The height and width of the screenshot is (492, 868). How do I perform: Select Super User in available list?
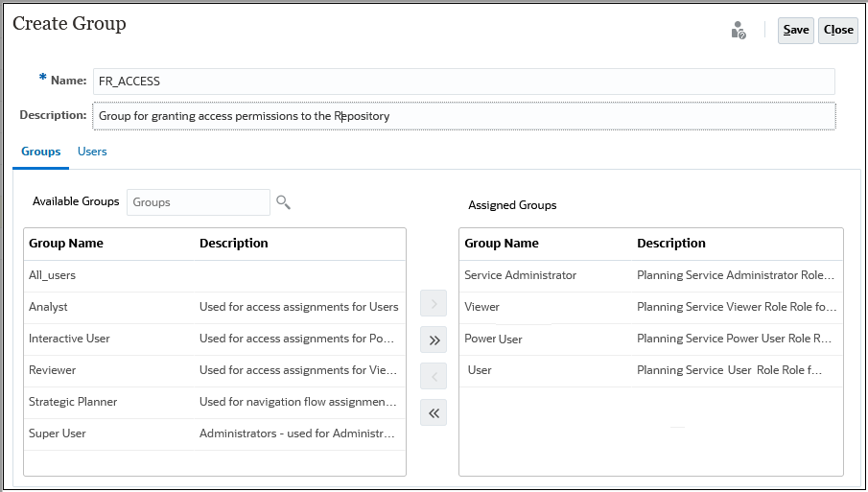coord(58,433)
